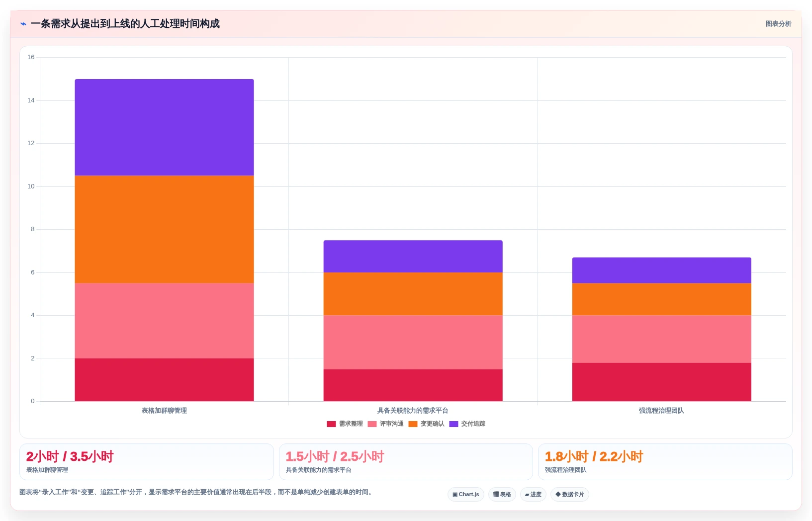Click the 表格 tag
This screenshot has height=521, width=812.
pos(502,494)
